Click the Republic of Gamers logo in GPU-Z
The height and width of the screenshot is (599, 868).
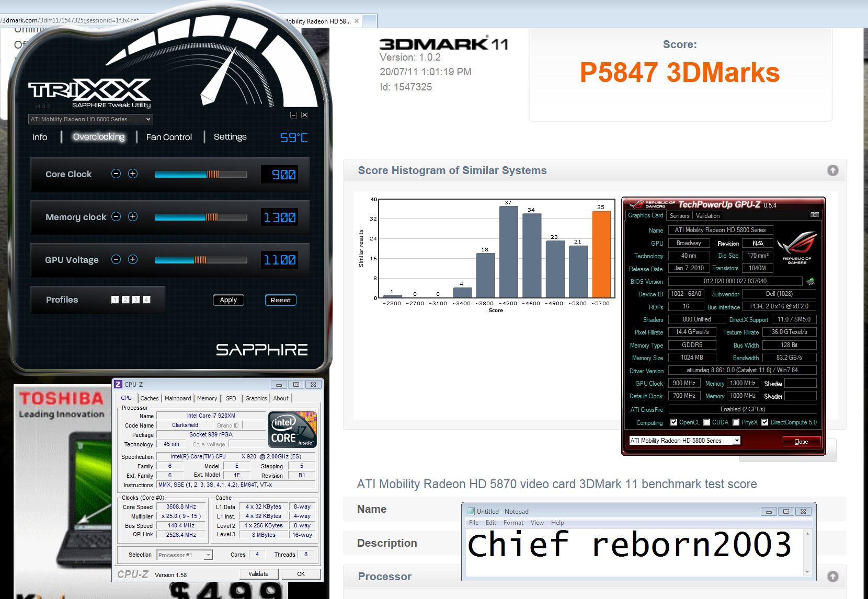pos(797,248)
